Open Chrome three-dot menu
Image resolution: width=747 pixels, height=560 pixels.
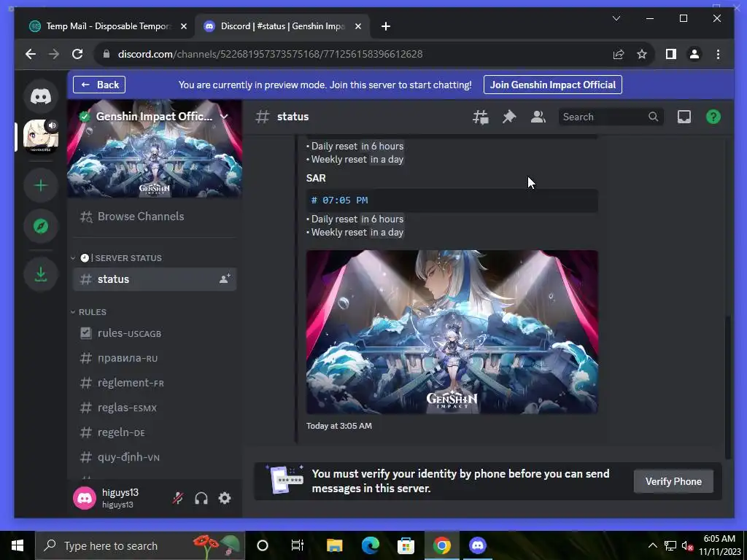(x=718, y=54)
